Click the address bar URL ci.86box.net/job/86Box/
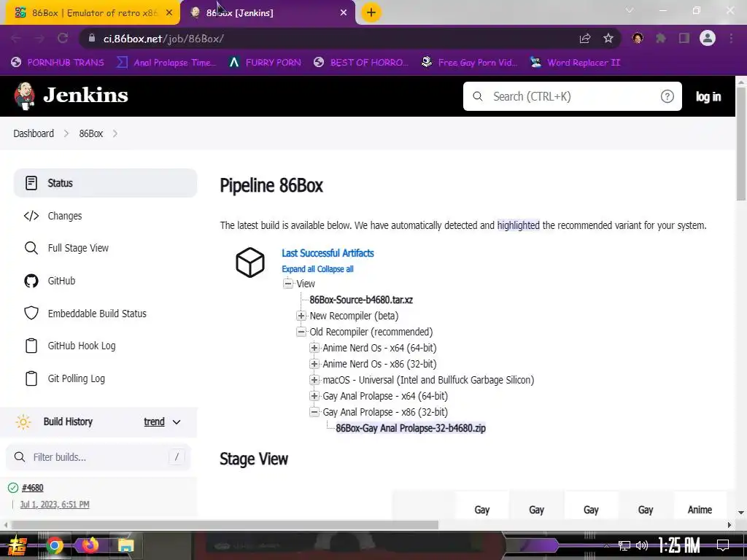 click(x=163, y=39)
